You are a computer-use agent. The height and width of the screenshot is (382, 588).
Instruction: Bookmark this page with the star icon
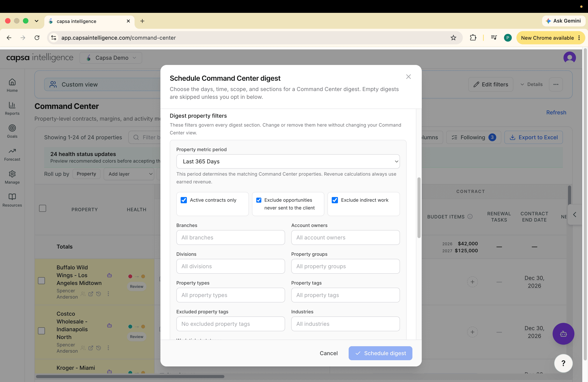pyautogui.click(x=453, y=38)
